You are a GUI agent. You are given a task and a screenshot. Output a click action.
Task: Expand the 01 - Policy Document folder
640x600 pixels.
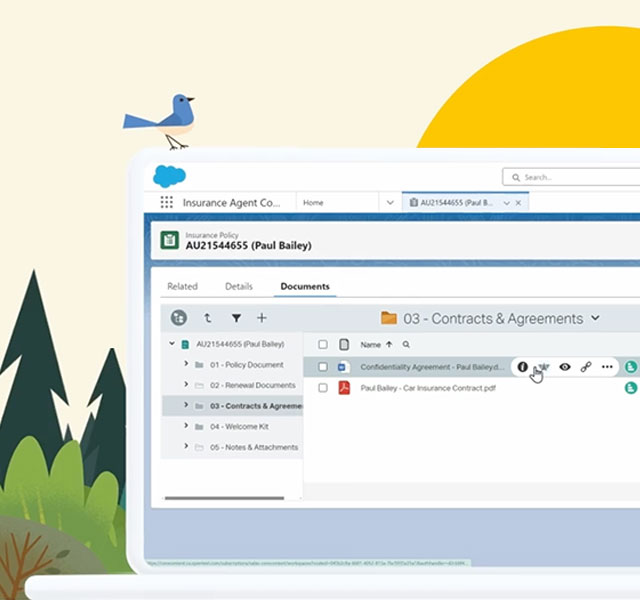pyautogui.click(x=187, y=364)
